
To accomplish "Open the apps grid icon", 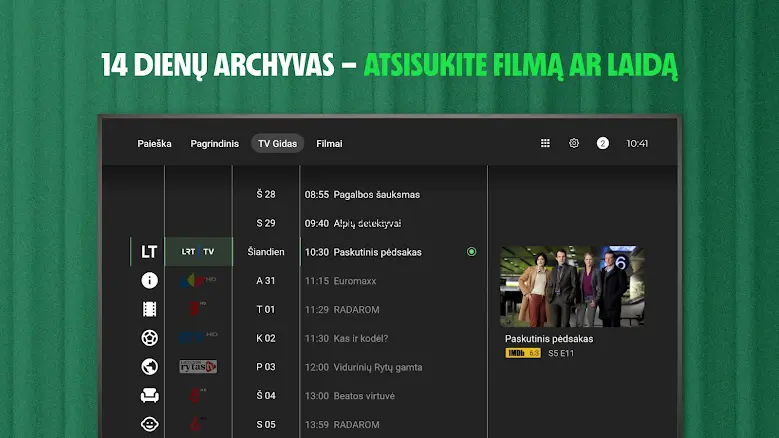I will click(545, 143).
